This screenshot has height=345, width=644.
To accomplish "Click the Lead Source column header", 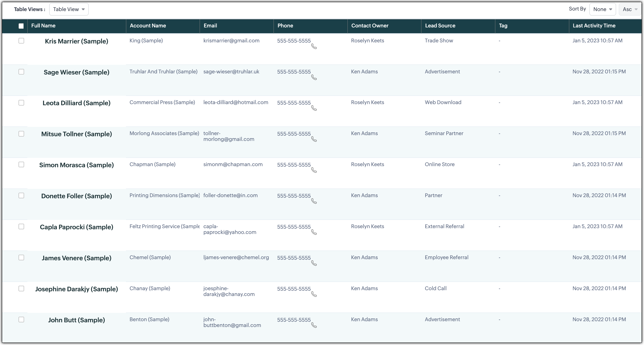I will (440, 26).
